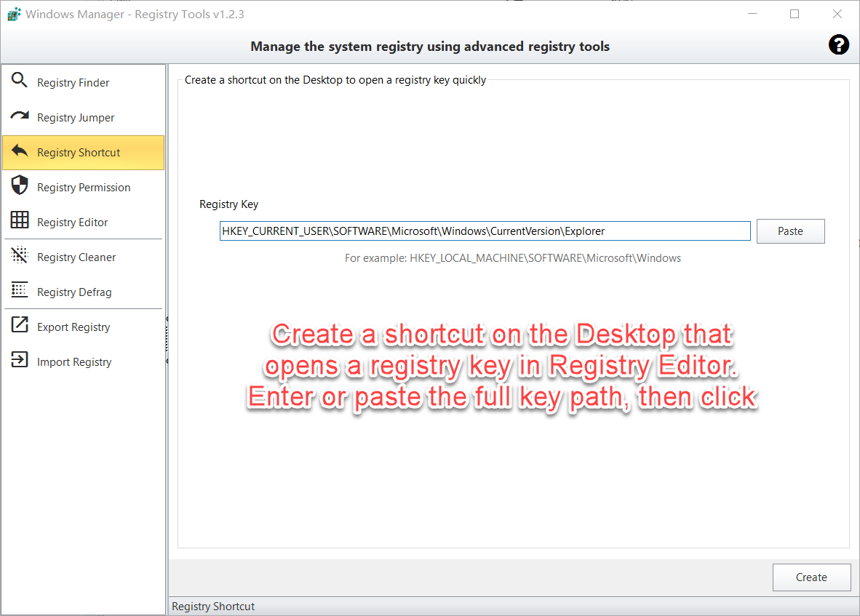Click the group title 'Create a shortcut on the Desktop'
This screenshot has width=860, height=616.
tap(335, 80)
